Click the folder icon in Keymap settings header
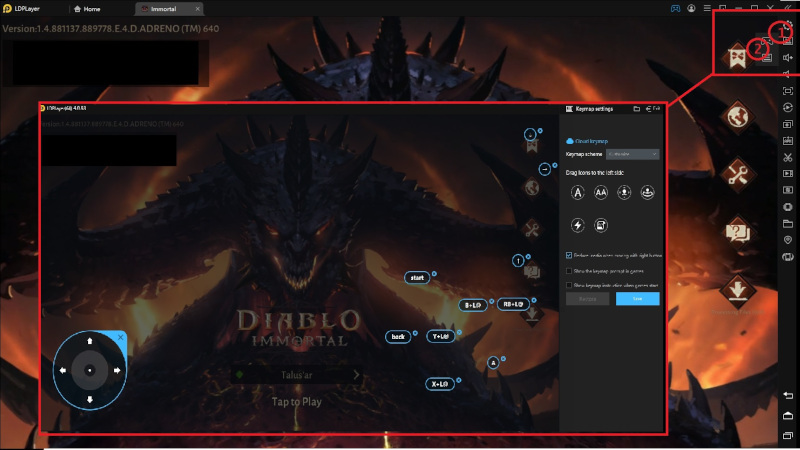This screenshot has width=800, height=450. [x=637, y=109]
